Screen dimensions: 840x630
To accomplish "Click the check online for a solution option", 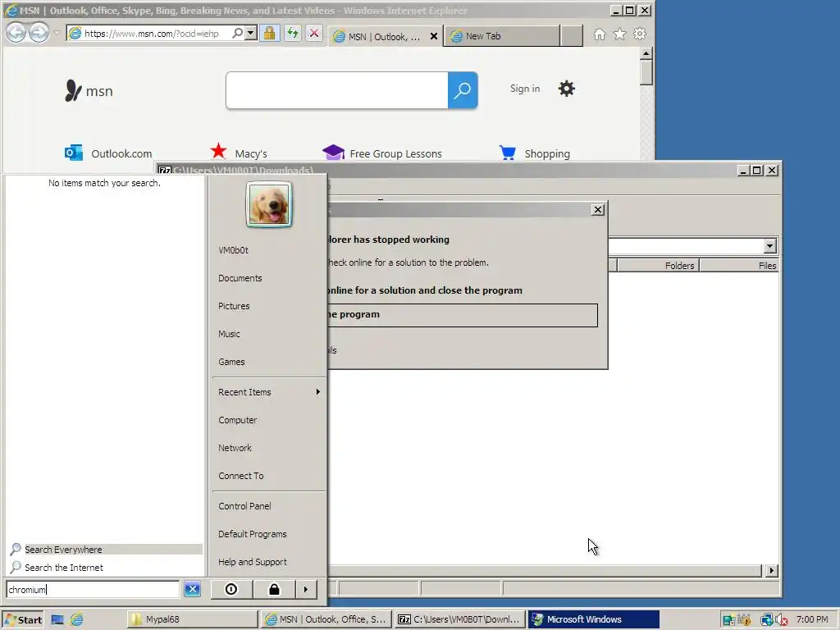I will [425, 290].
